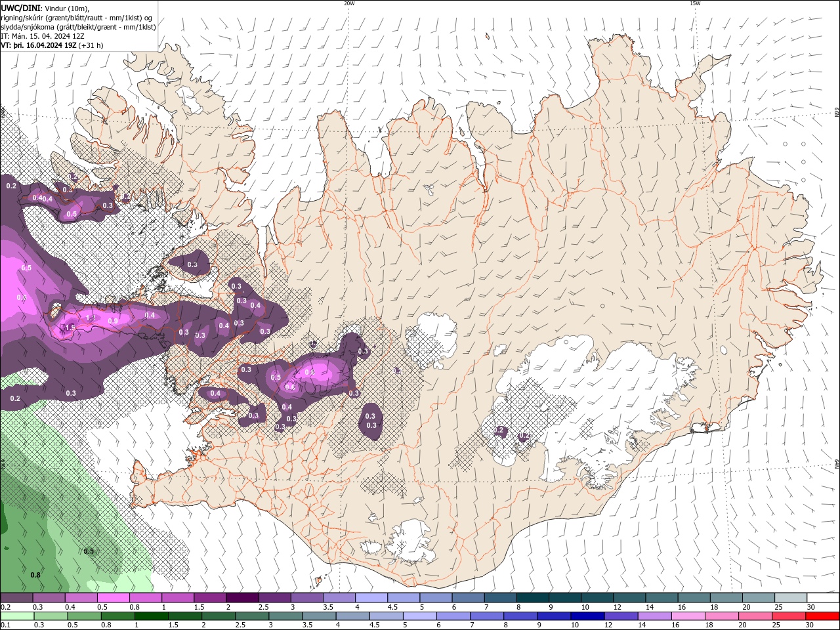Click the 0.8 rain value in green area
The height and width of the screenshot is (630, 840).
[x=35, y=575]
